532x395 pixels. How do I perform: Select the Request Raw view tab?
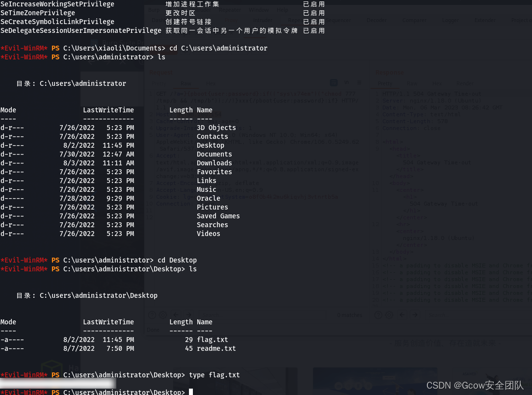coord(186,83)
